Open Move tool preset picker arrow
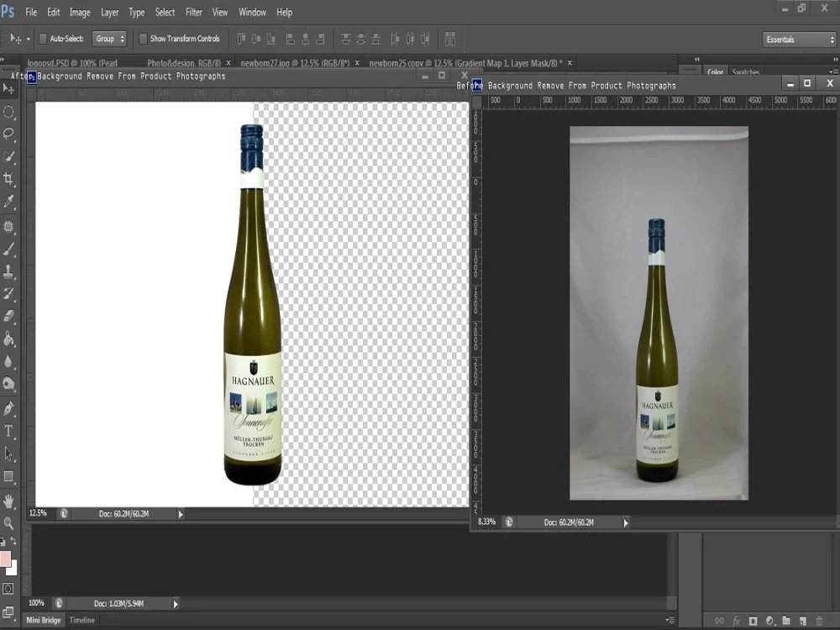 coord(29,39)
